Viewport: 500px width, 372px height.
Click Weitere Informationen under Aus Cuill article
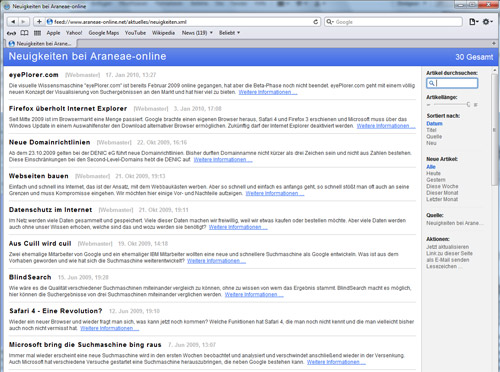[216, 261]
